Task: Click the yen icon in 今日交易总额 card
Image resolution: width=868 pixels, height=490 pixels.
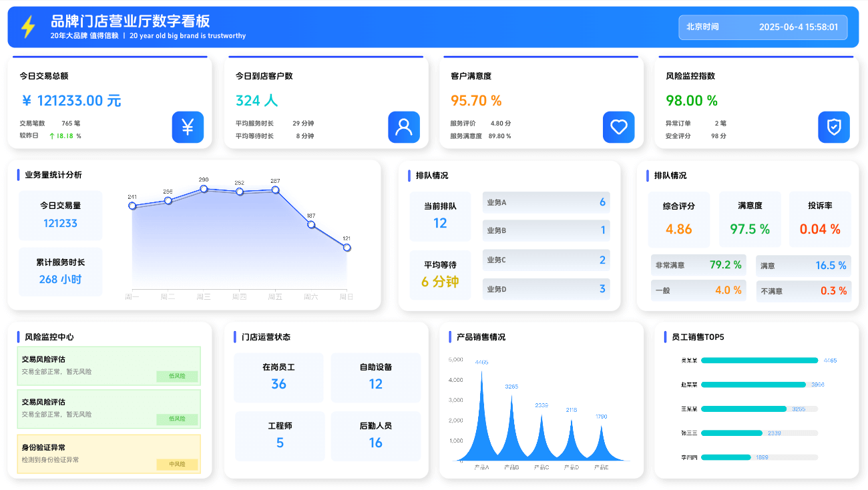Action: (188, 127)
